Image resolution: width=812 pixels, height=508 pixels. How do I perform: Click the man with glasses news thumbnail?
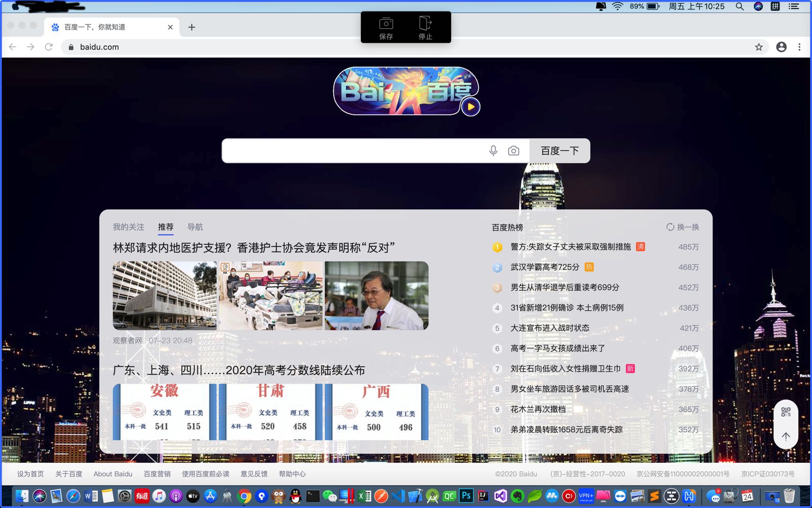(x=376, y=295)
